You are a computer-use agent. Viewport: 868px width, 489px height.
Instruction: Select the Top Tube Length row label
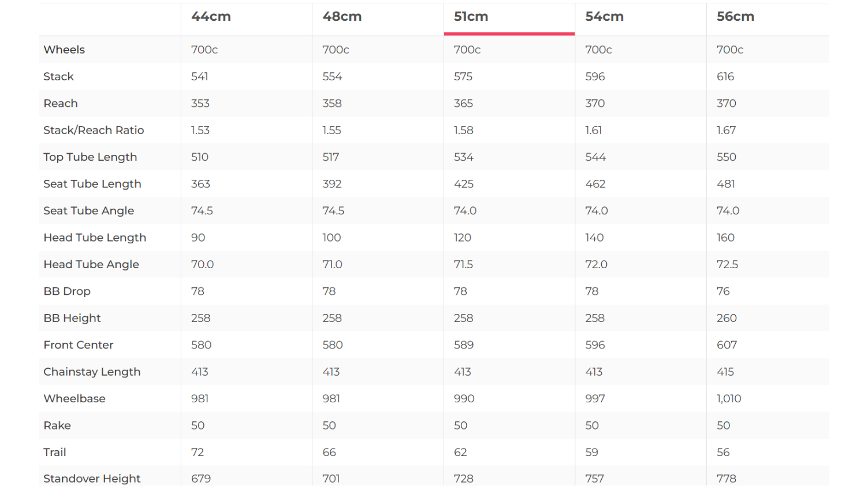tap(90, 157)
